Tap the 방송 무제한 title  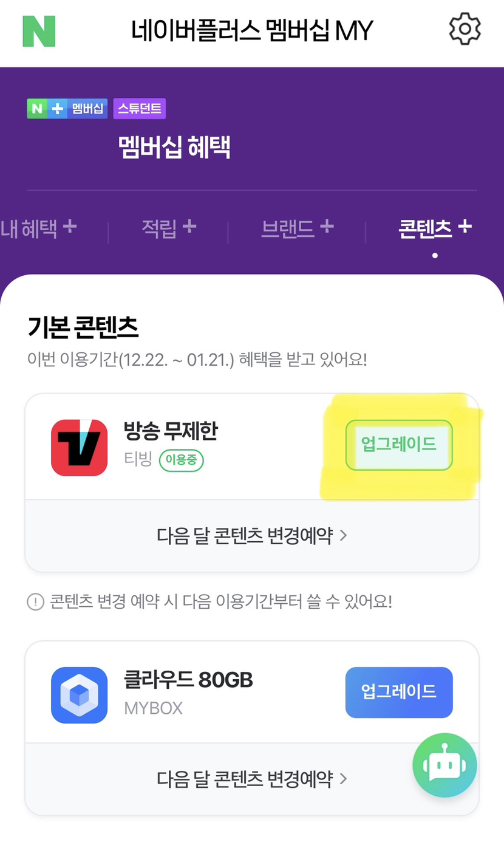tap(170, 431)
